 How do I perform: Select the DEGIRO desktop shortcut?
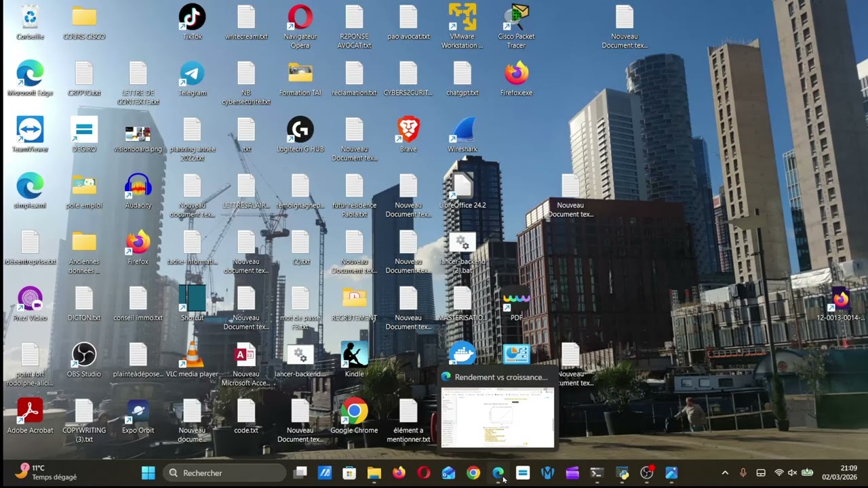coord(84,134)
